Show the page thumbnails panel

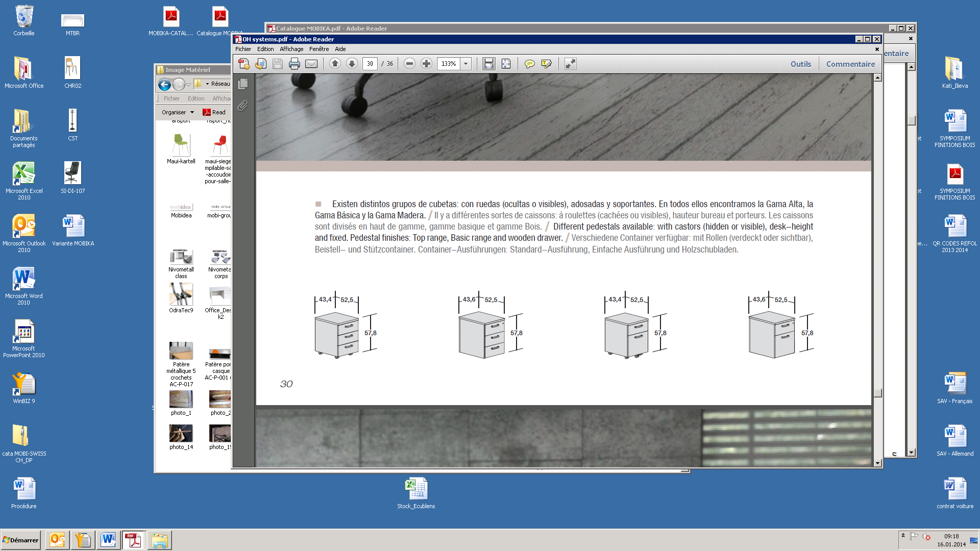[243, 84]
